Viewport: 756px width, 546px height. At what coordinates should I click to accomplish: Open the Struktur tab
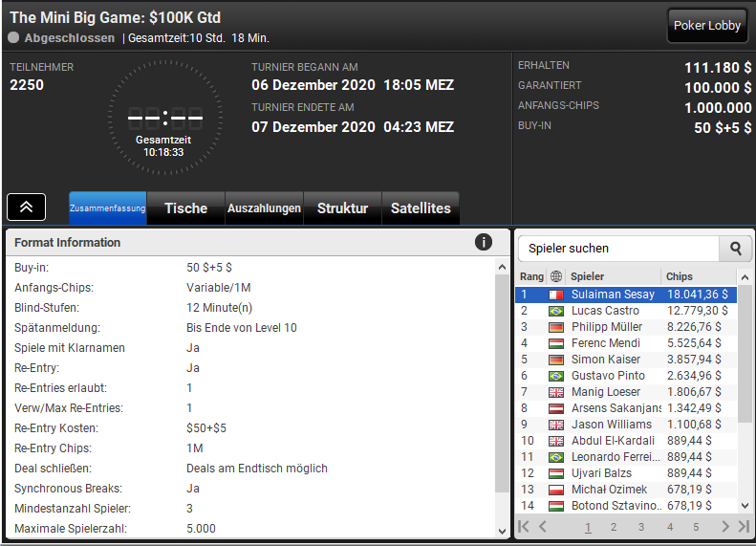[342, 208]
